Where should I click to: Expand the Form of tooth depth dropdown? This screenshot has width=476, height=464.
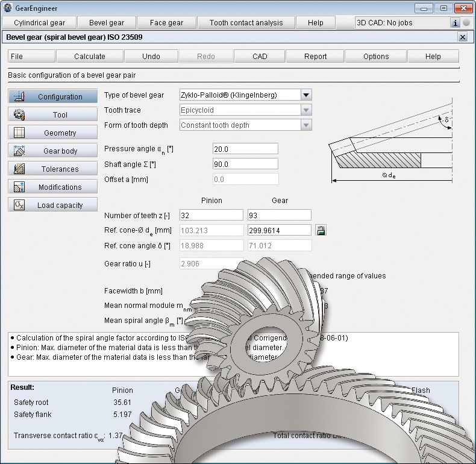click(306, 125)
